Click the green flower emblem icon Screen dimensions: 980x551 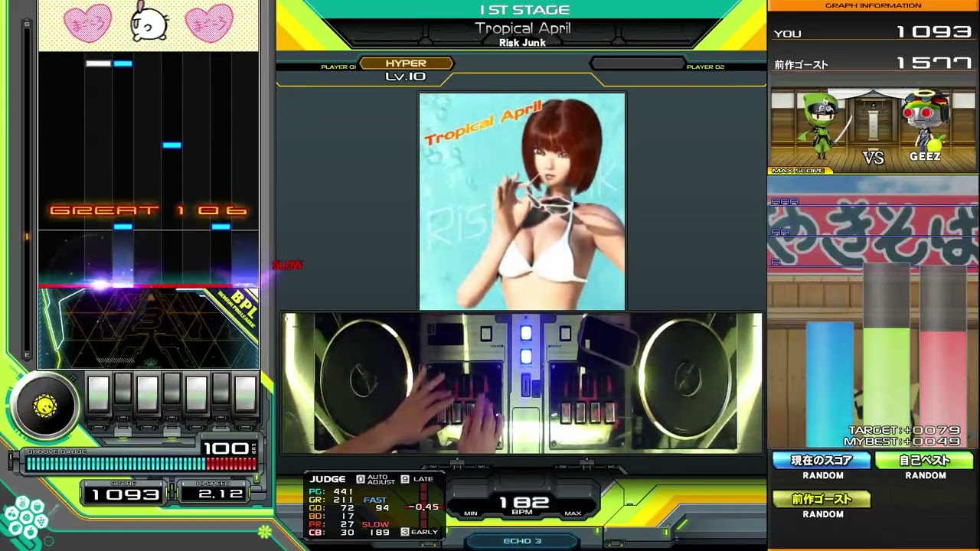tap(264, 531)
